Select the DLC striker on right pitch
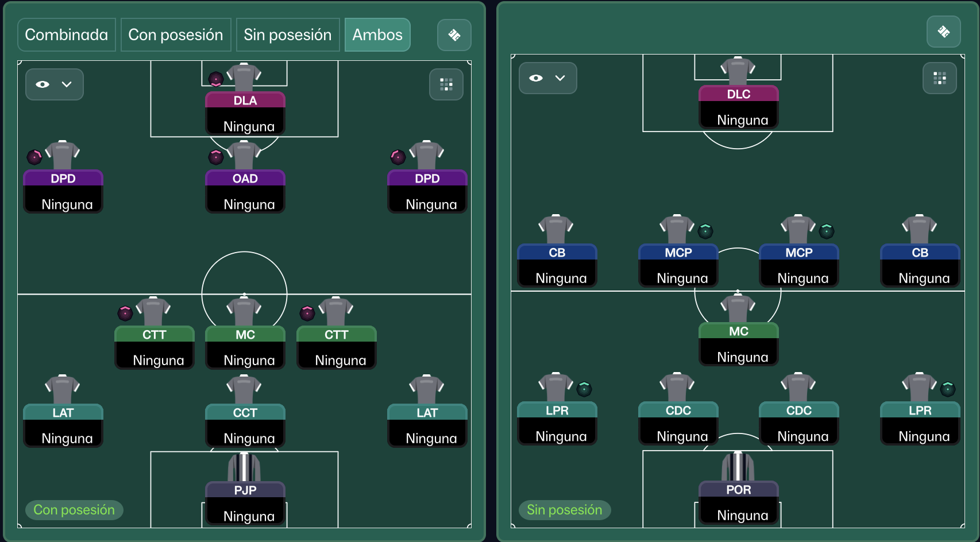Screen dimensions: 980x542 [x=738, y=107]
